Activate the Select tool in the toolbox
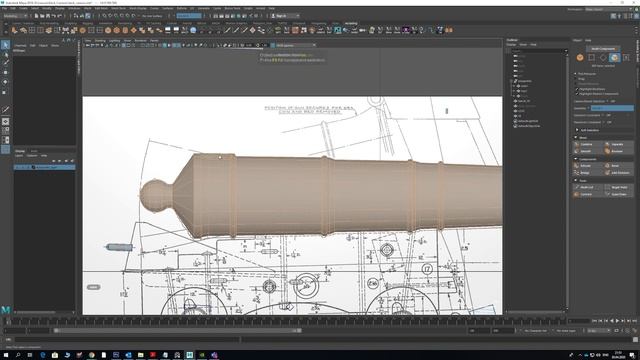Screen dimensions: 640x360 point(5,45)
